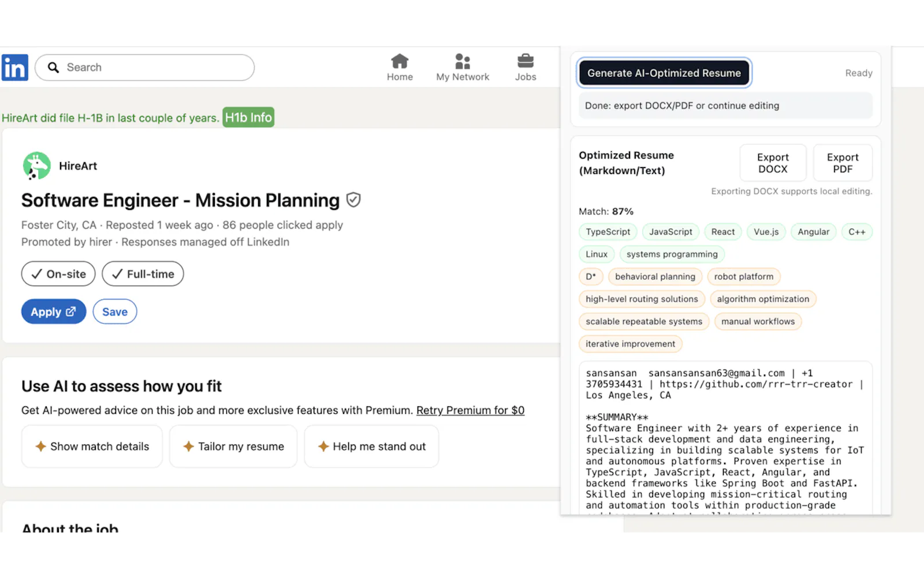The height and width of the screenshot is (578, 924).
Task: Click the Linux keyword tag
Action: [x=597, y=254]
